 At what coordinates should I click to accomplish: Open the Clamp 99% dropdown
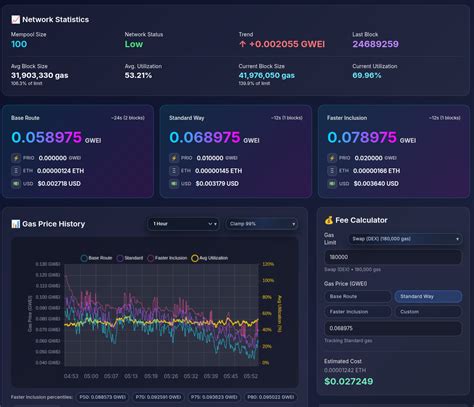[x=262, y=224]
